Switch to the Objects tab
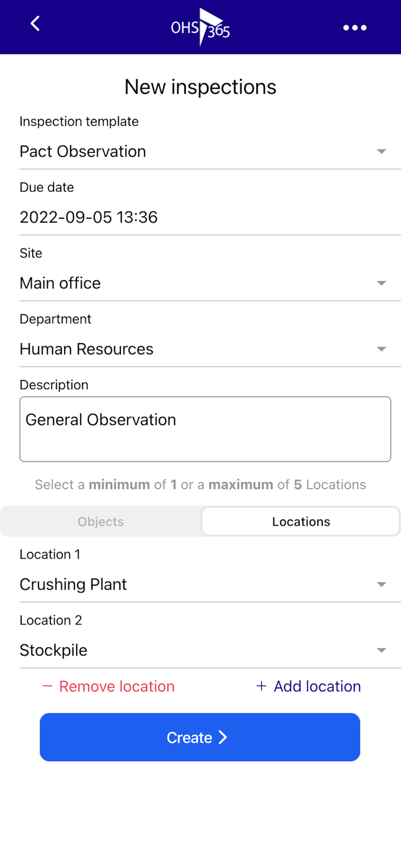Viewport: 401px width, 868px height. [x=101, y=522]
